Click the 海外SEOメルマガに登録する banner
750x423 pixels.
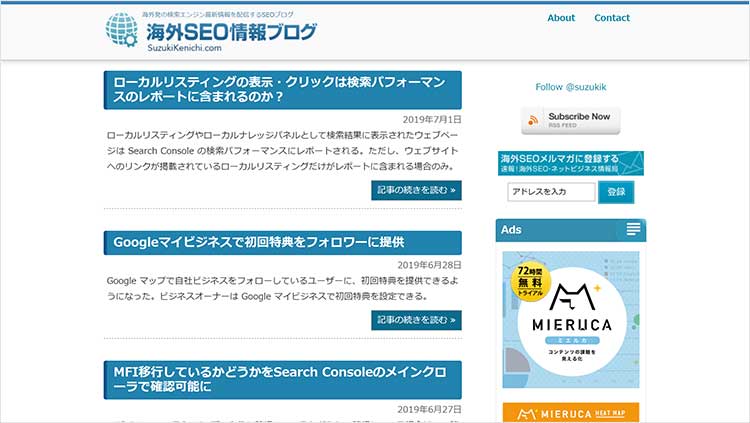(x=571, y=163)
